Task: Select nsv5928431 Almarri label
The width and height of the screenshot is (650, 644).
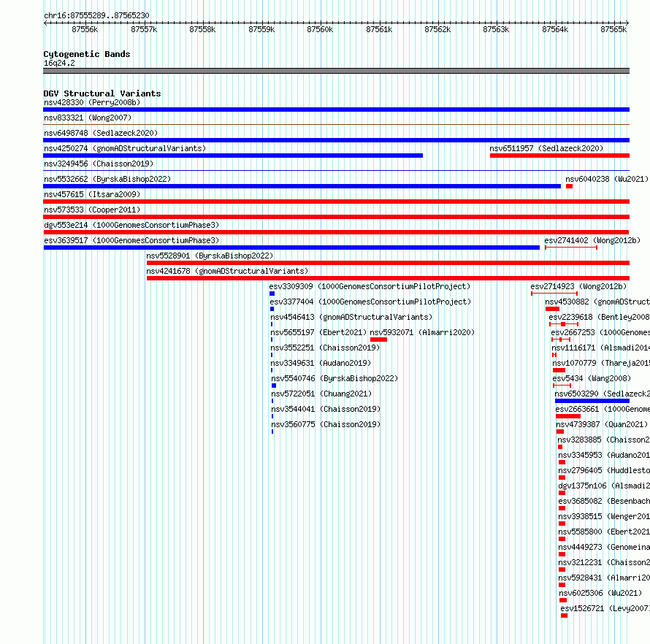Action: (604, 578)
